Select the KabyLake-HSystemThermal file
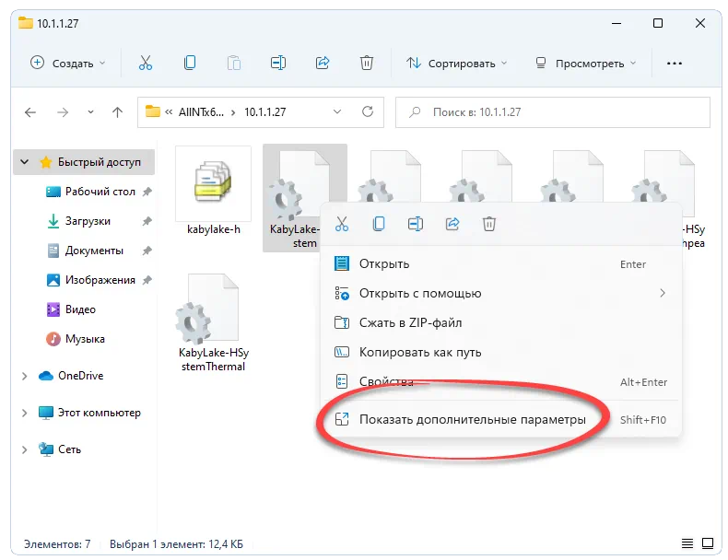The image size is (728, 560). click(214, 322)
